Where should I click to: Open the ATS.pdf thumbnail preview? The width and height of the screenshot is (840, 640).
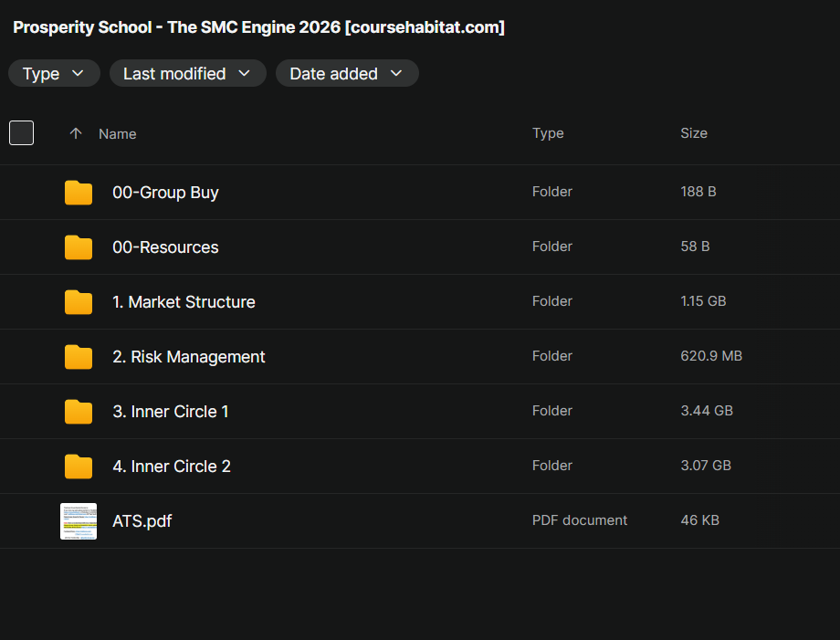click(79, 521)
